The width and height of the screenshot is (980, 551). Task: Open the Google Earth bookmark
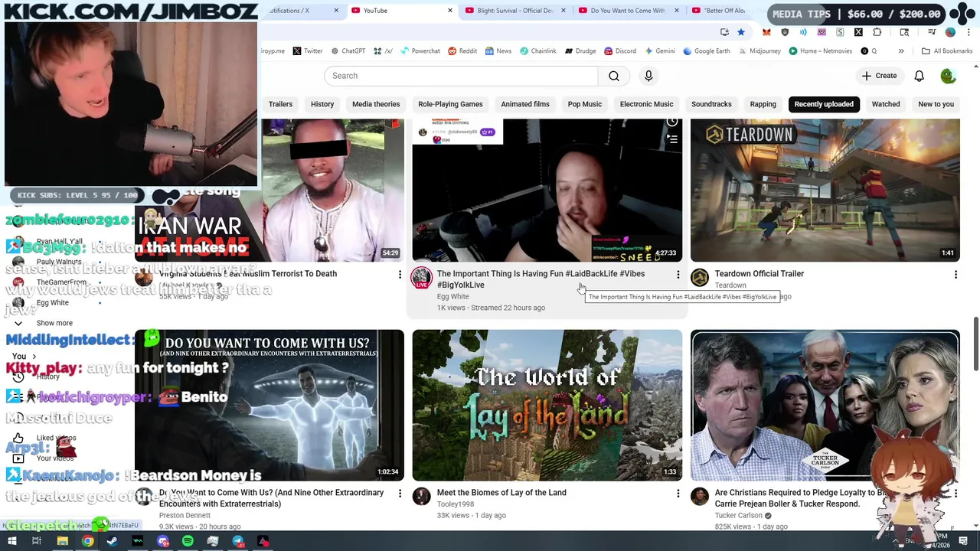click(x=707, y=51)
